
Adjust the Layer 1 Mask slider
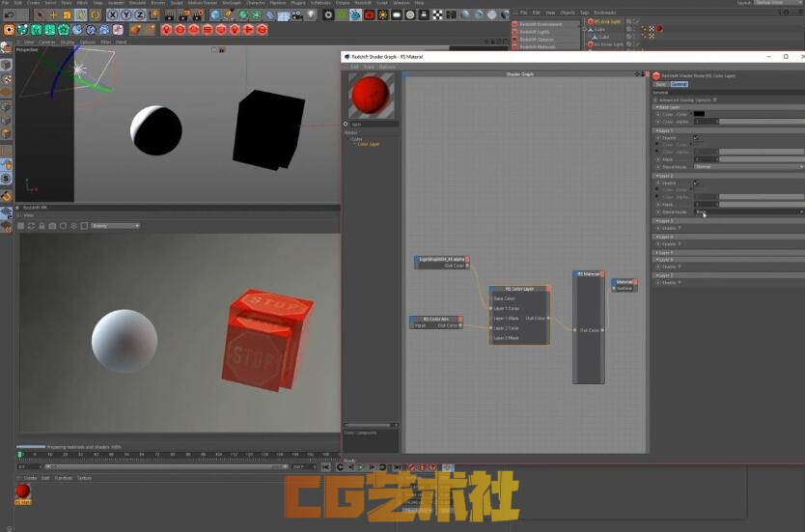pos(762,159)
